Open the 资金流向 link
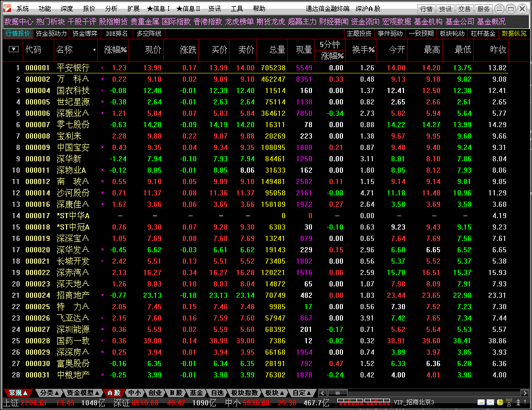The image size is (532, 410). click(365, 22)
